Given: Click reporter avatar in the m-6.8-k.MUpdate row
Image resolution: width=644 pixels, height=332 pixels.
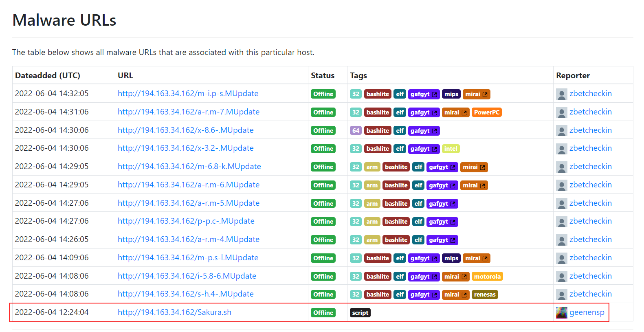Looking at the screenshot, I should [x=562, y=167].
